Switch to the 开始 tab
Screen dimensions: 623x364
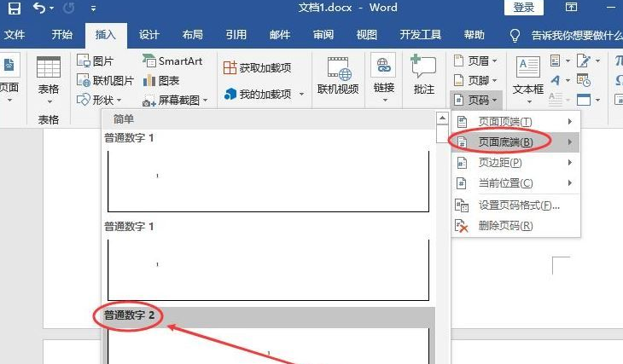pos(62,35)
